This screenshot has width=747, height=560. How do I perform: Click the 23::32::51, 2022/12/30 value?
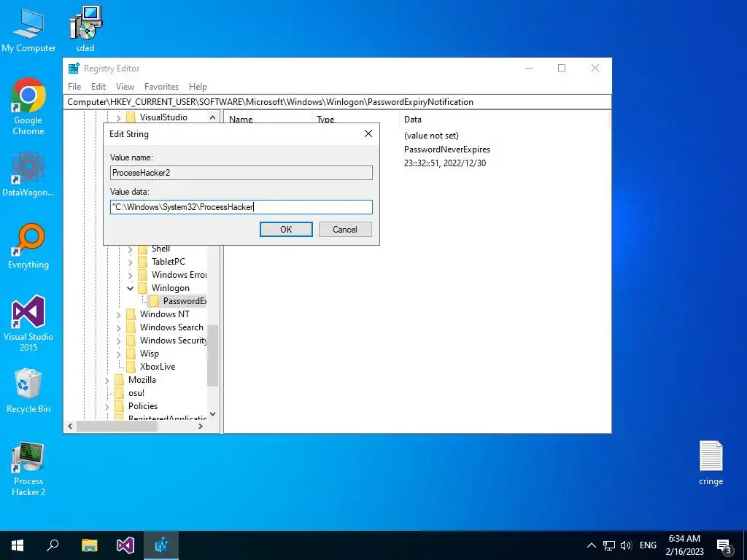[445, 163]
